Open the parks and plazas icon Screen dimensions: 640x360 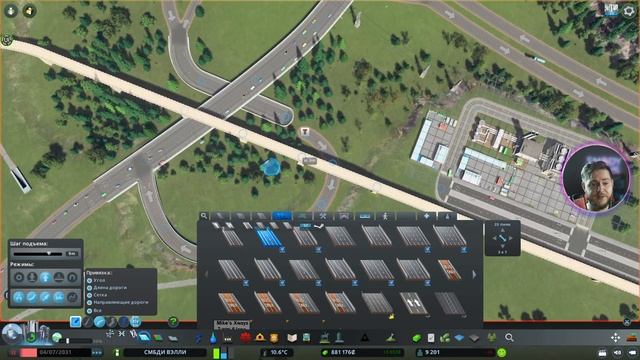324,338
